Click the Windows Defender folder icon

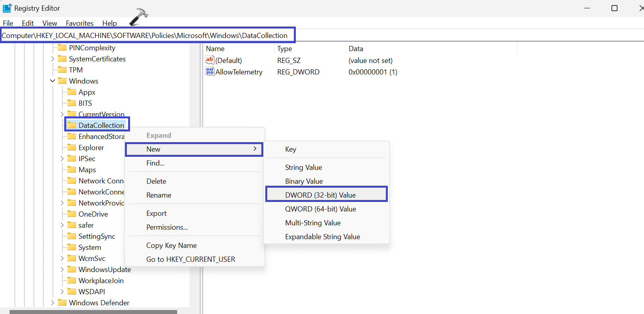click(x=62, y=303)
